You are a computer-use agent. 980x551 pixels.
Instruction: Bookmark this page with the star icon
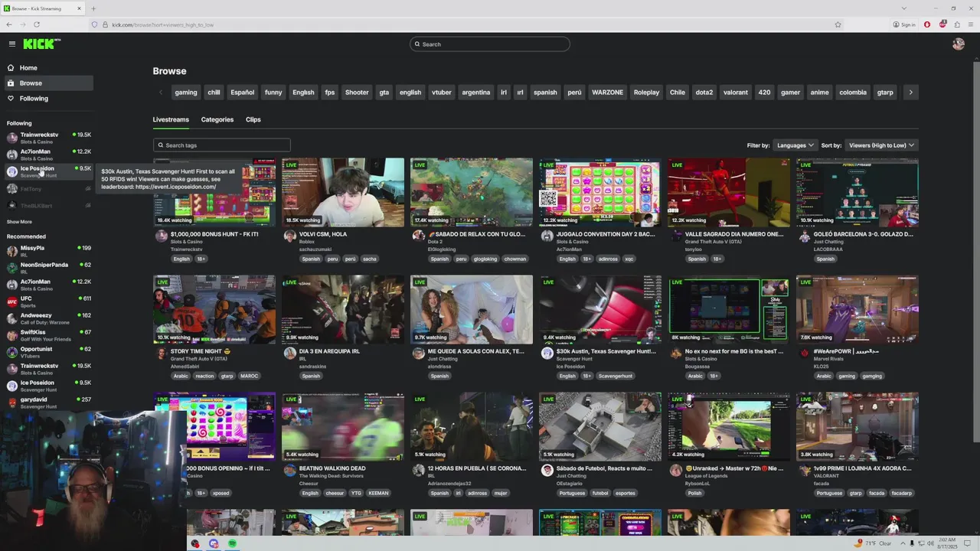point(838,24)
